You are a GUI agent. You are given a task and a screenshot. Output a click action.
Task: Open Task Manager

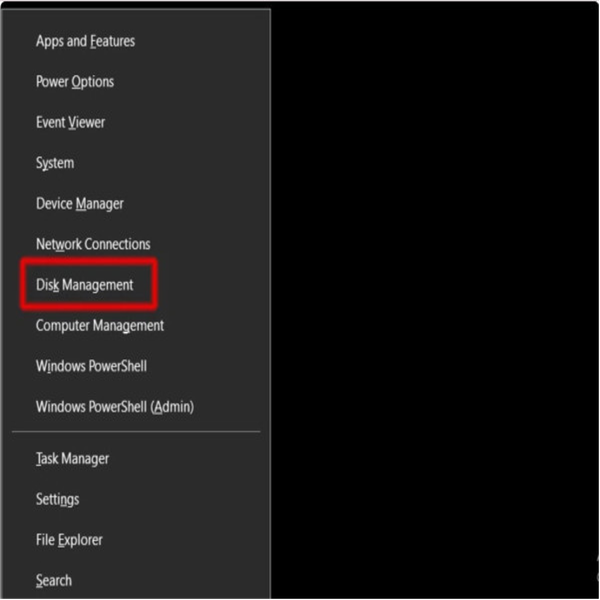(72, 459)
